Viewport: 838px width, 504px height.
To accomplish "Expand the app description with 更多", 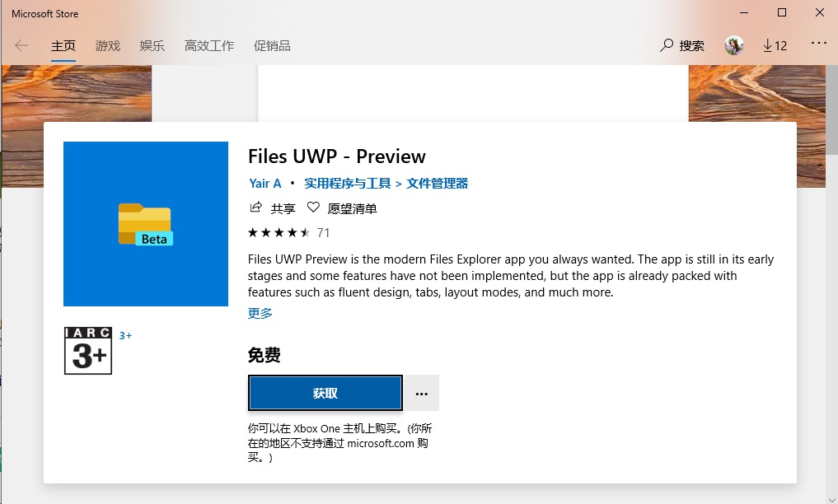I will (x=260, y=313).
